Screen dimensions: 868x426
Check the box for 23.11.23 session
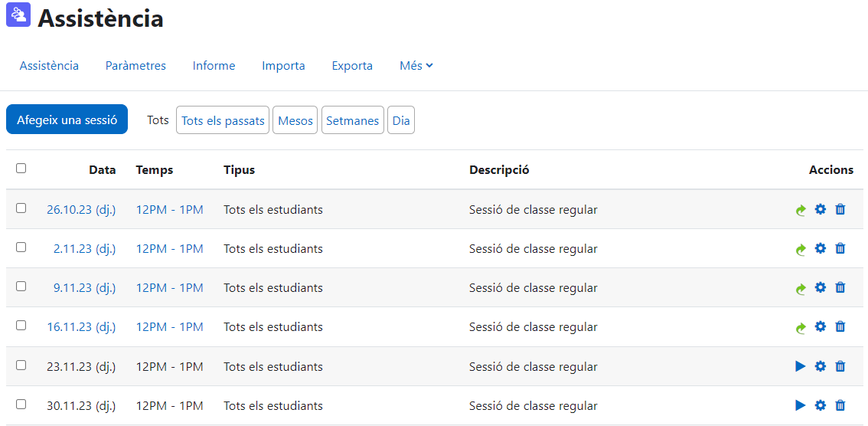(x=21, y=365)
